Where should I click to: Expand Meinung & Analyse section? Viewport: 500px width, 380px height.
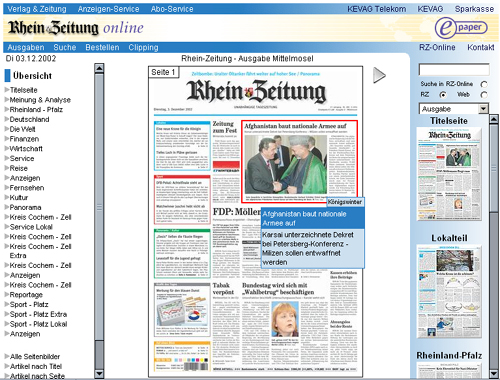[7, 99]
